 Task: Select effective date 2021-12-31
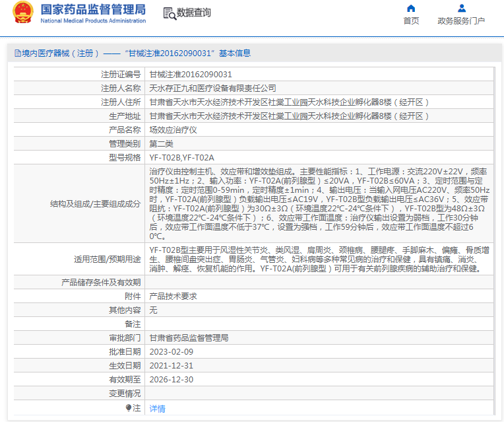tap(172, 365)
